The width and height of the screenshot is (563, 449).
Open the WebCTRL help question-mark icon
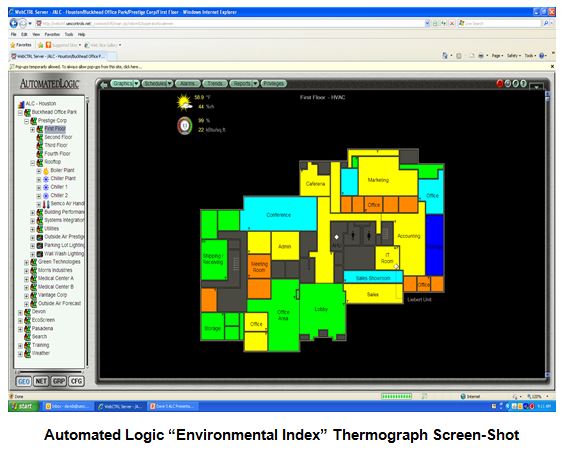pyautogui.click(x=524, y=84)
